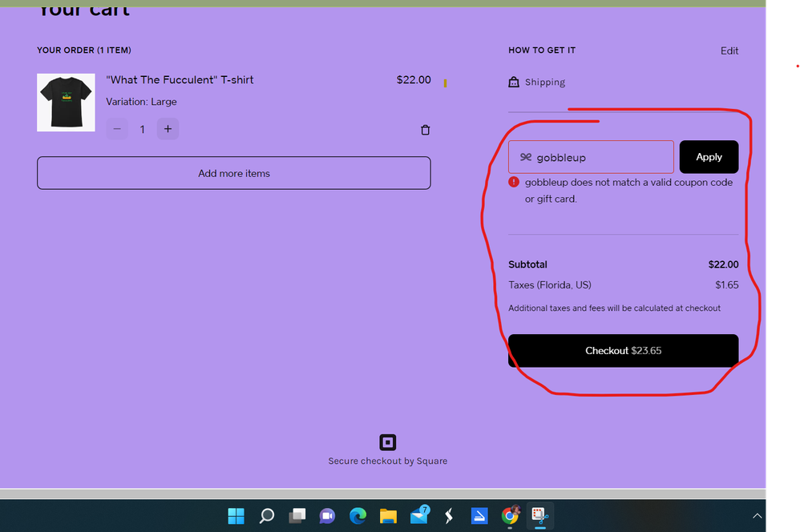Click the Apply coupon button
The image size is (800, 532).
point(709,157)
